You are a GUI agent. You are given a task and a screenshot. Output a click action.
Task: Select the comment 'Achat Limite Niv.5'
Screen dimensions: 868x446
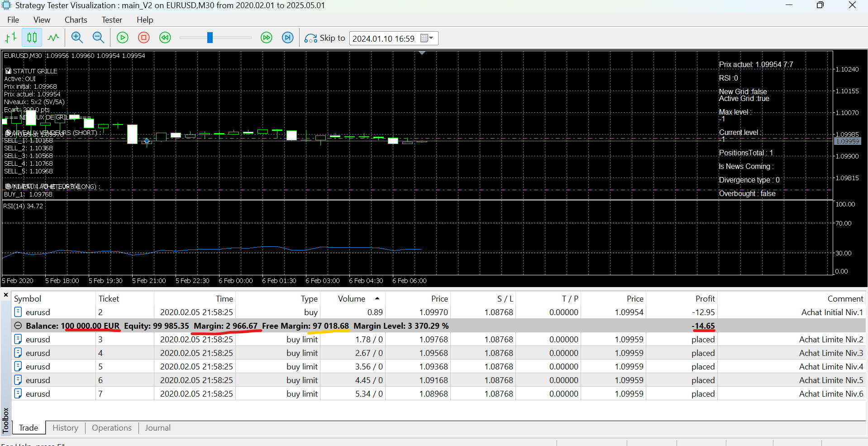831,380
